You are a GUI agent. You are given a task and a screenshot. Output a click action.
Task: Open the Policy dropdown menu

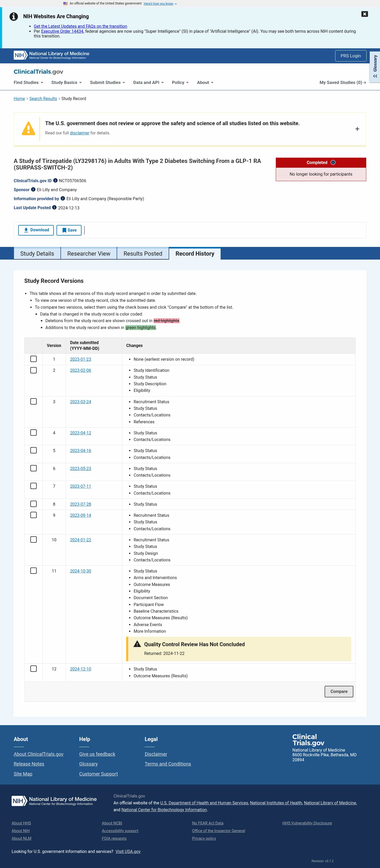pyautogui.click(x=180, y=83)
